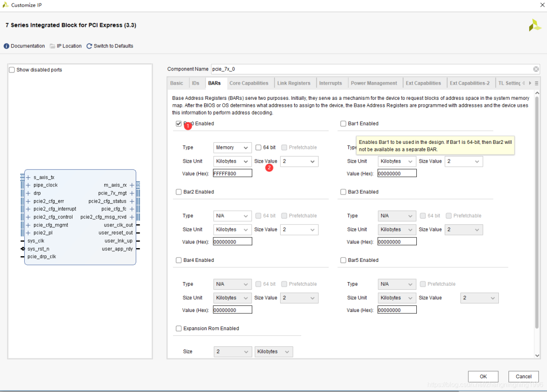Expand the pipe_clock port plus icon
The height and width of the screenshot is (392, 547).
click(28, 185)
